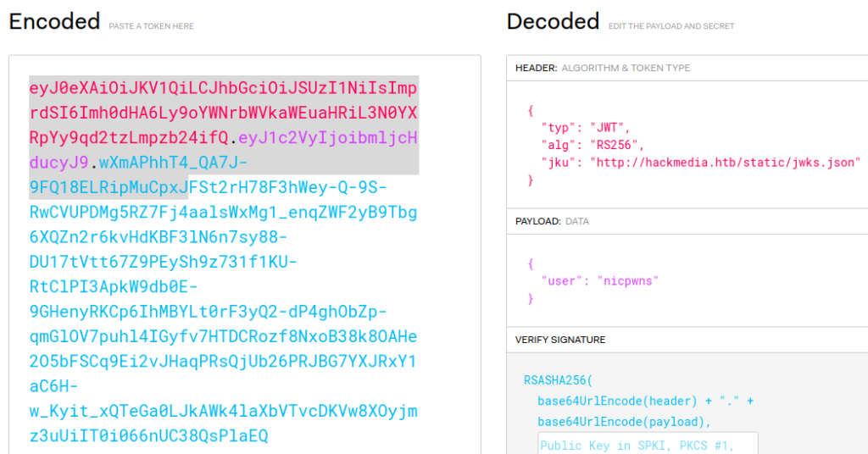
Task: Click signature segment wXmAPhhT4_QA7J-
Action: (173, 163)
